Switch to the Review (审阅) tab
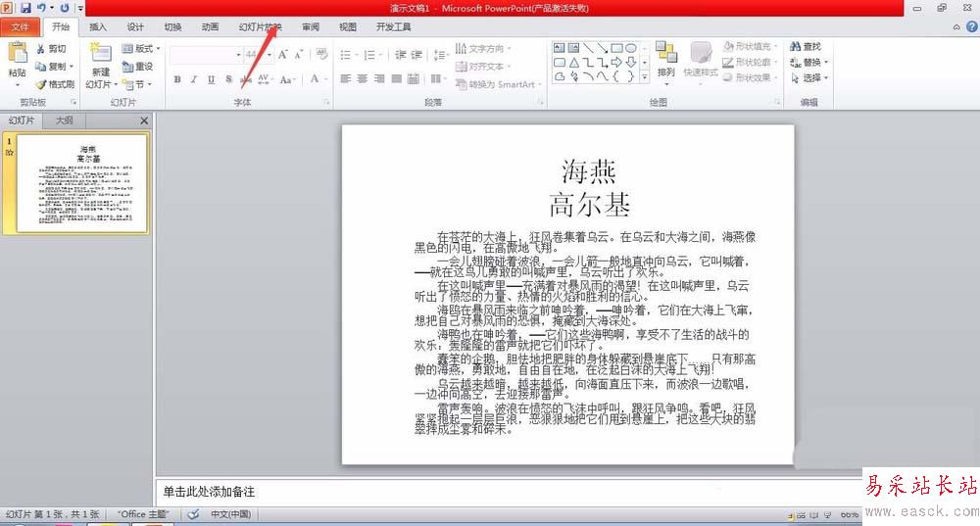Image resolution: width=980 pixels, height=526 pixels. click(311, 26)
